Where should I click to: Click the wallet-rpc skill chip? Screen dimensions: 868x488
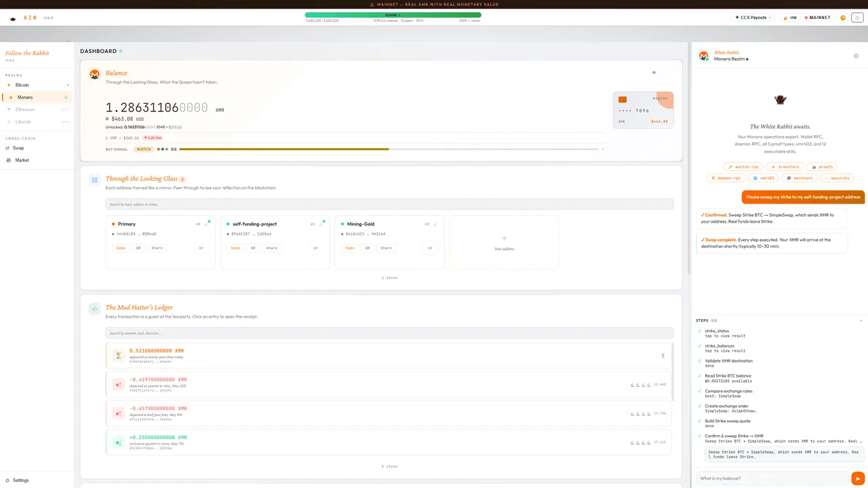[x=744, y=166]
